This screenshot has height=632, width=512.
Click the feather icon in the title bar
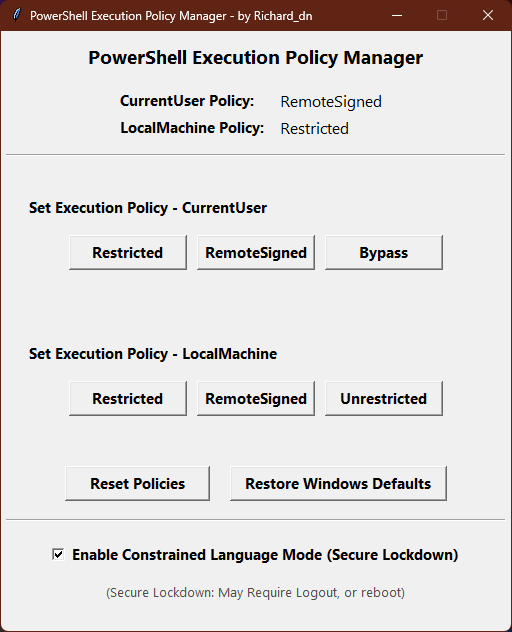(x=17, y=15)
